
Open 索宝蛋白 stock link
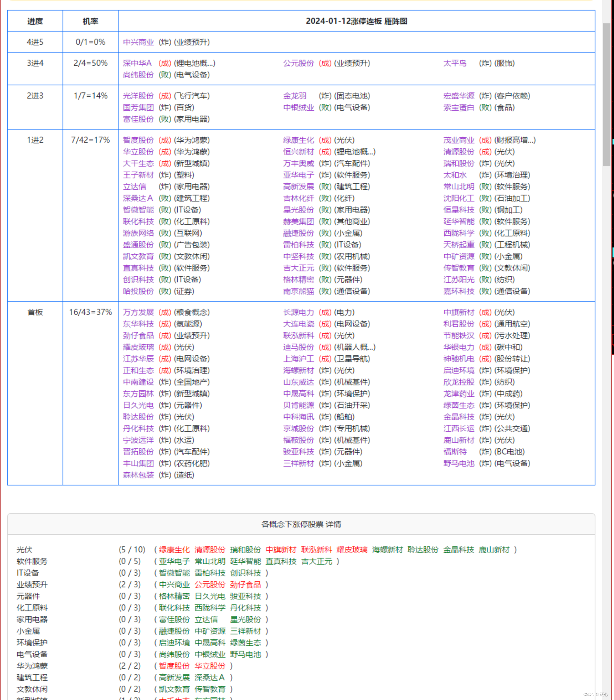(x=459, y=107)
